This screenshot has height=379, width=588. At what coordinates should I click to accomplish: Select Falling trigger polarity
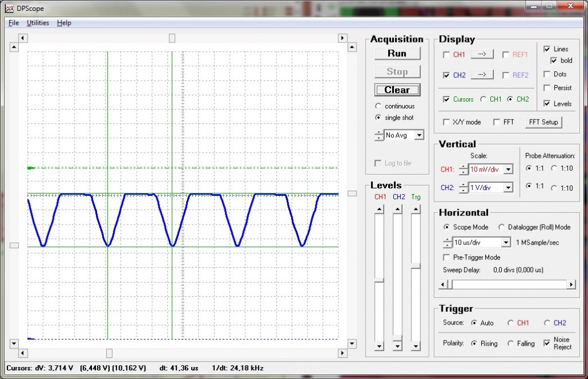coord(510,343)
